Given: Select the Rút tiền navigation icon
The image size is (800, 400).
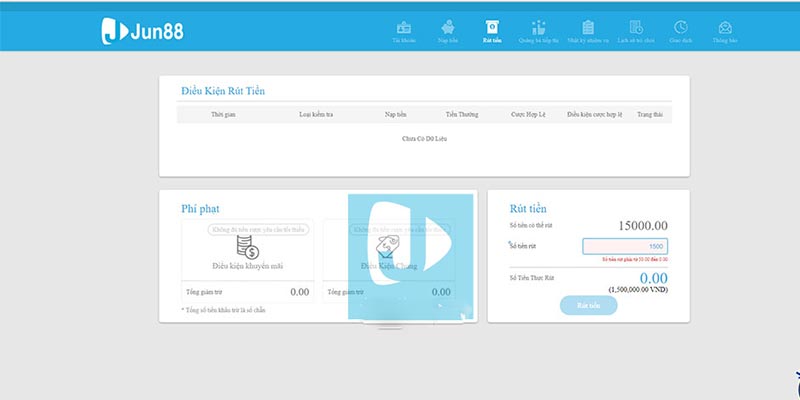Looking at the screenshot, I should tap(492, 28).
